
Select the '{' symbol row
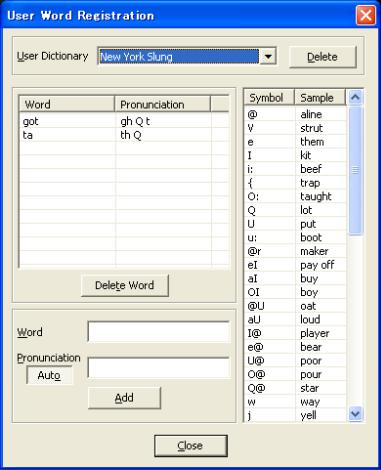(x=295, y=183)
